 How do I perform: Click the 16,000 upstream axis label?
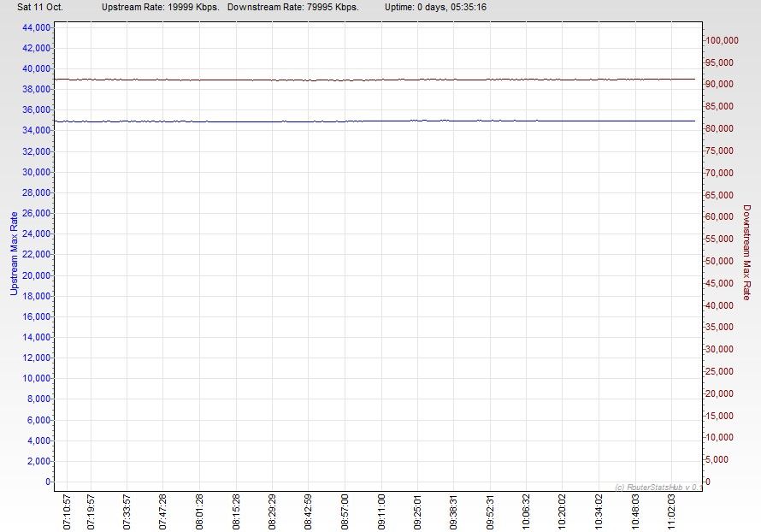click(36, 316)
